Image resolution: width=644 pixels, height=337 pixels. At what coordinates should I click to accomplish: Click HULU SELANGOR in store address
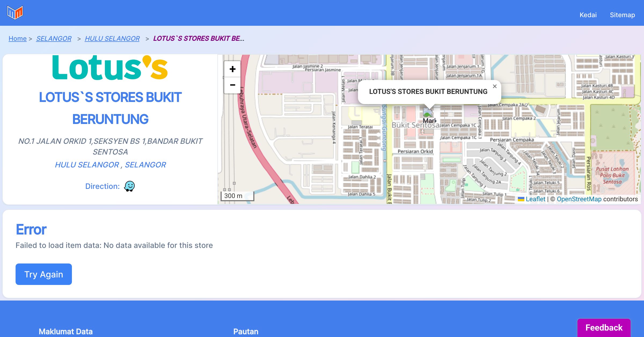87,165
